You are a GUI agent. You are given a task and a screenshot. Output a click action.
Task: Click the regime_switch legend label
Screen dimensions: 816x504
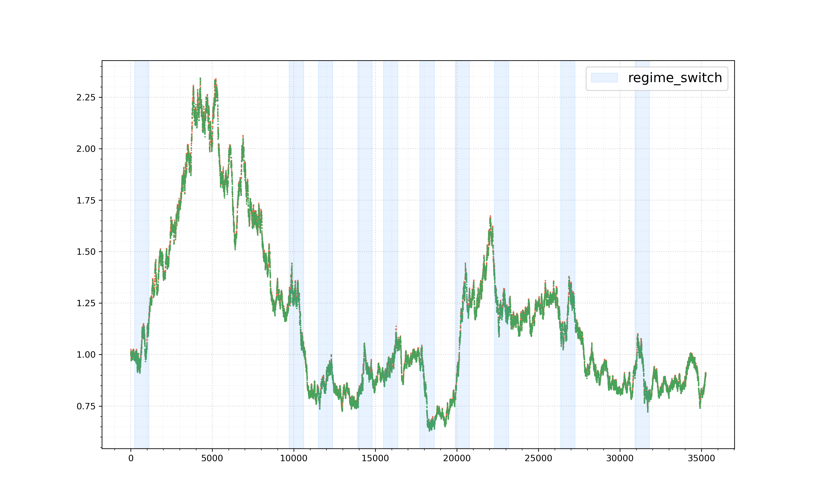coord(675,78)
